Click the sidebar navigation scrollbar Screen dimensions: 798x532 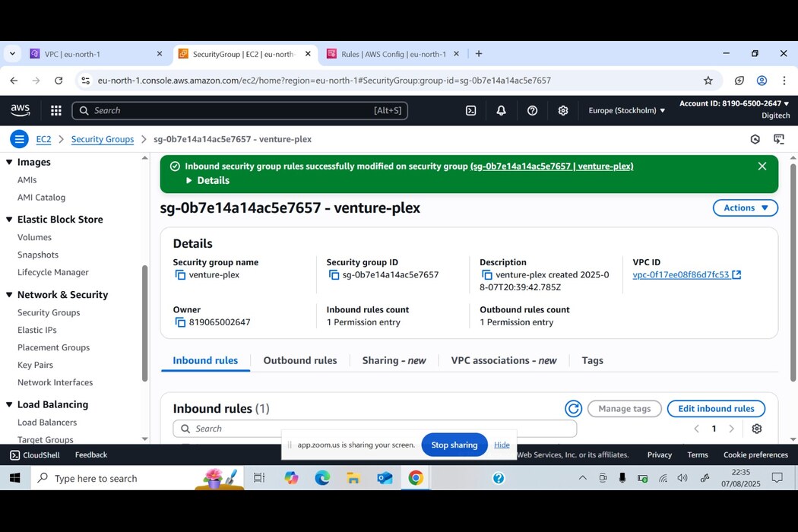coord(145,323)
